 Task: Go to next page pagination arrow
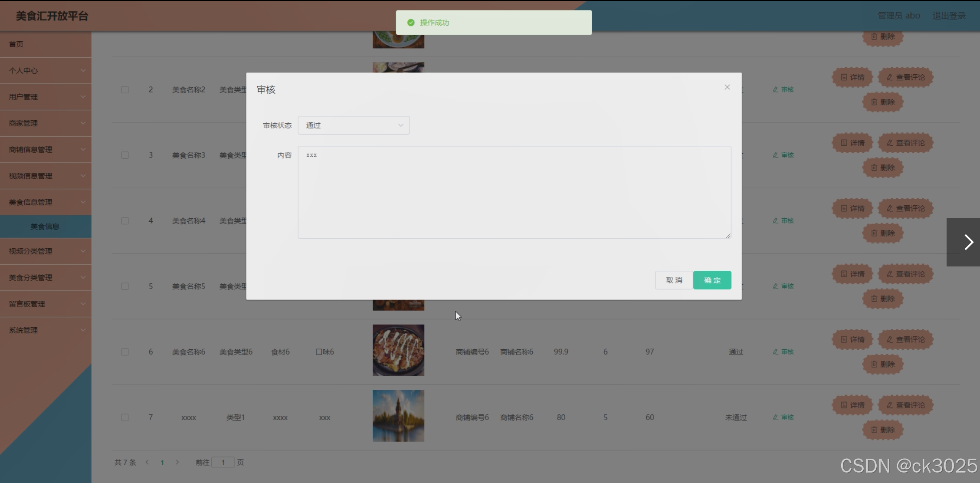pos(177,462)
